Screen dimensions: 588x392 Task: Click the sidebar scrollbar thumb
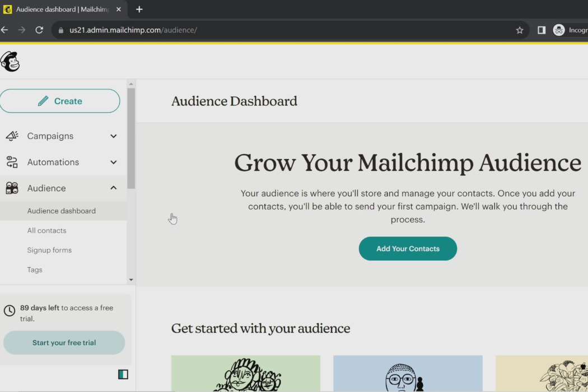131,138
